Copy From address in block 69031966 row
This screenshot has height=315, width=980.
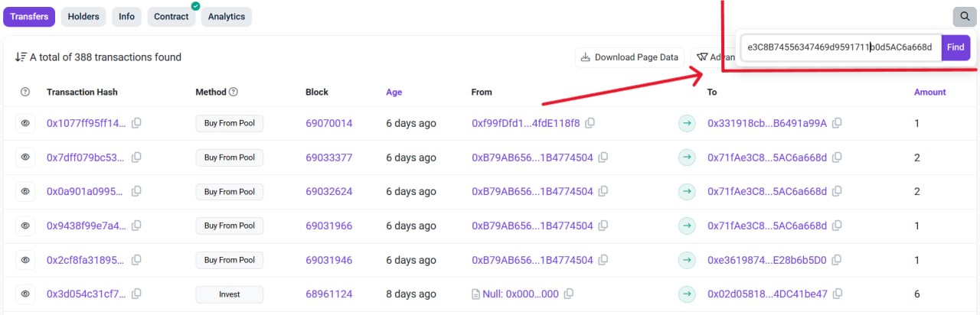tap(603, 226)
